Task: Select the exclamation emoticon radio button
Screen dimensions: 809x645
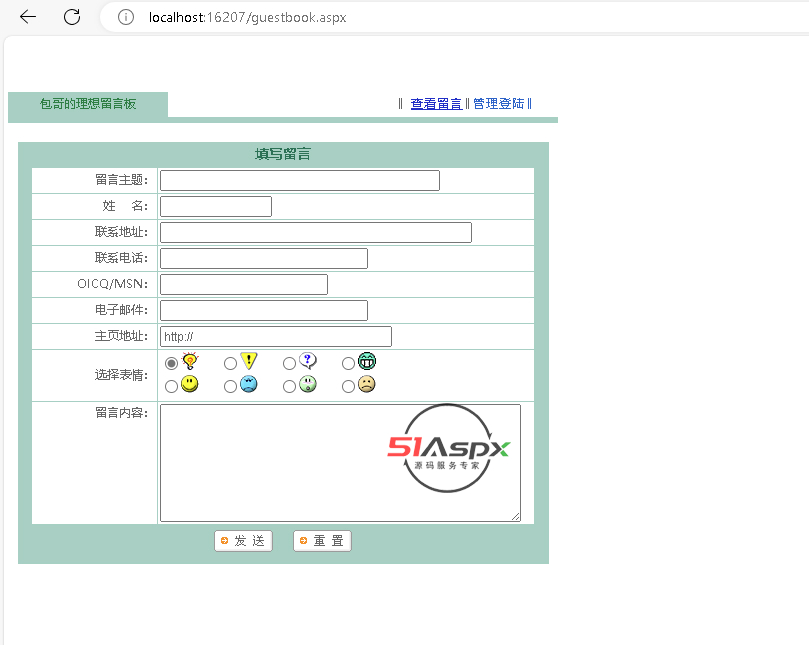Action: coord(230,363)
